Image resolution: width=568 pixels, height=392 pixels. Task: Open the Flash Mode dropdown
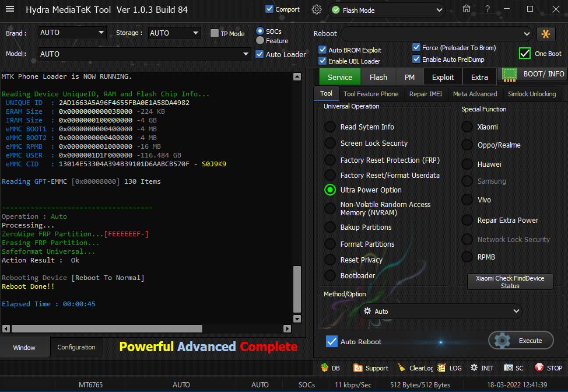click(387, 10)
